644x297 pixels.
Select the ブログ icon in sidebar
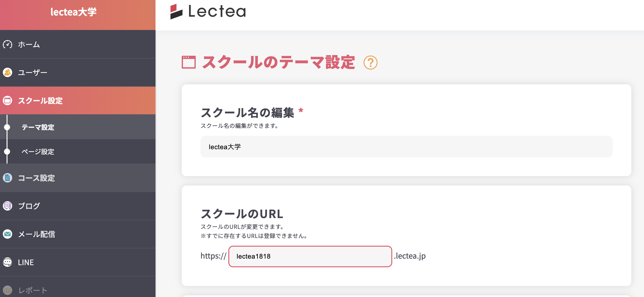click(7, 206)
